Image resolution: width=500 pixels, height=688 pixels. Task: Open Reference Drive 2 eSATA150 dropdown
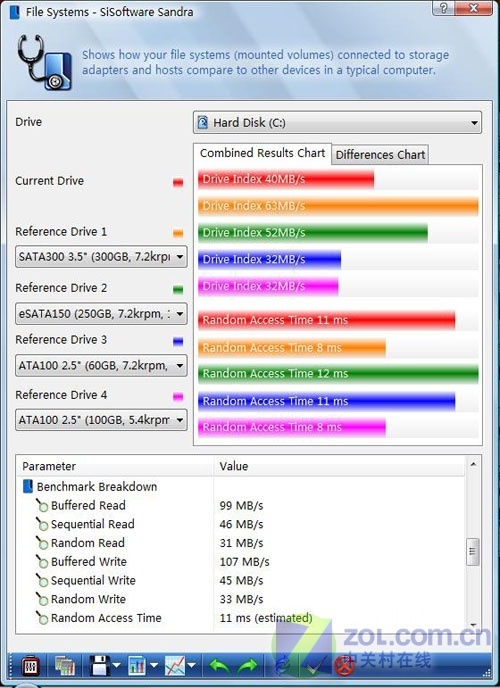coord(101,314)
